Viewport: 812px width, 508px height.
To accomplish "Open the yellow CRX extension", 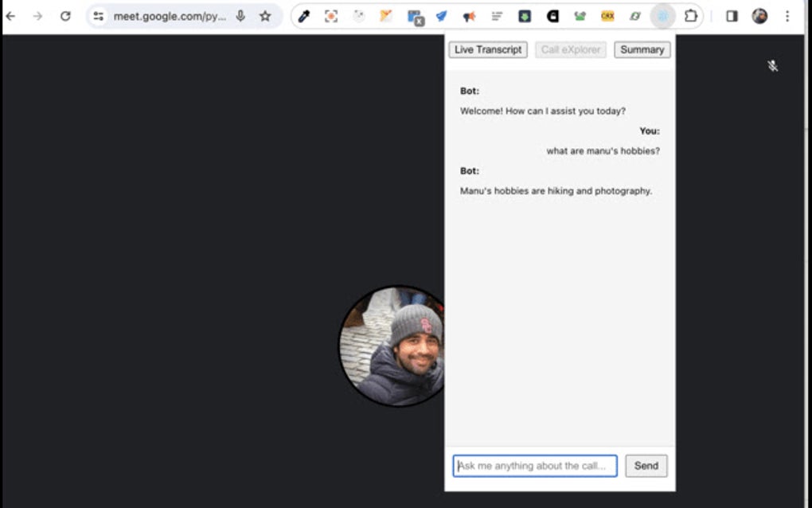I will (607, 16).
